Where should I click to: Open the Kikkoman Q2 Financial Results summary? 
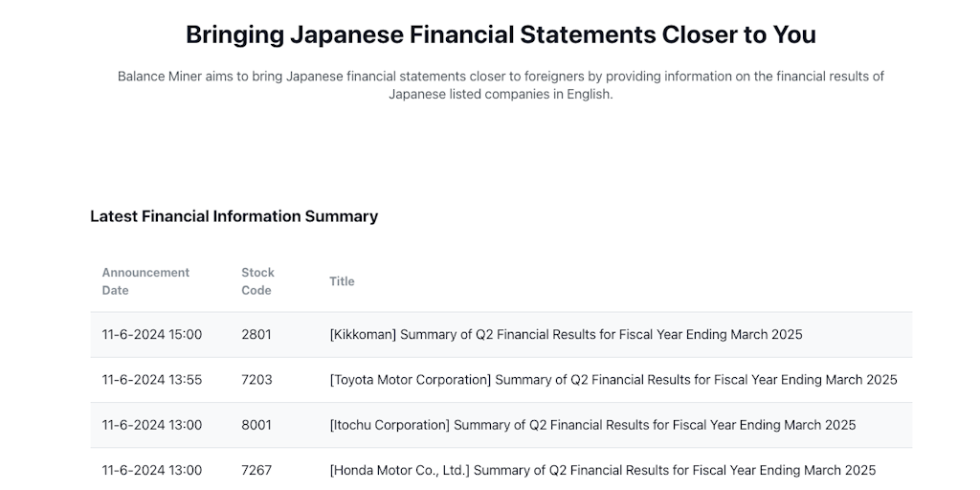566,335
